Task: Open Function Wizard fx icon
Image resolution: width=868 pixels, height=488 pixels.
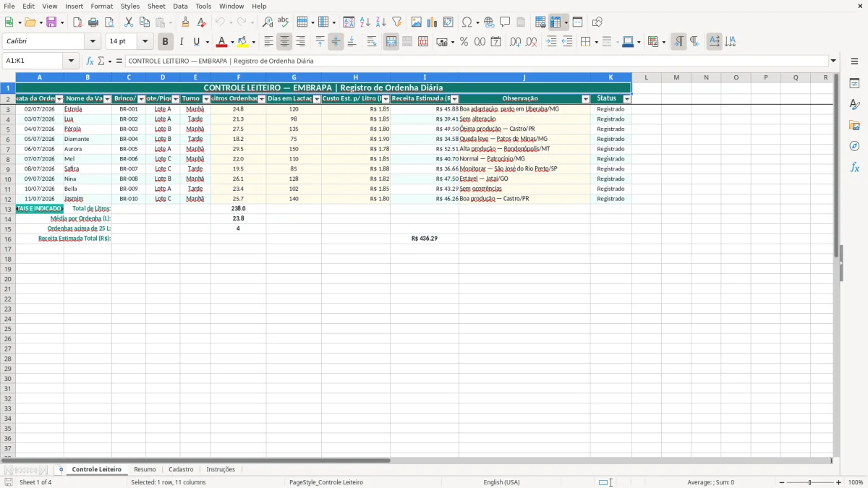Action: click(x=90, y=61)
